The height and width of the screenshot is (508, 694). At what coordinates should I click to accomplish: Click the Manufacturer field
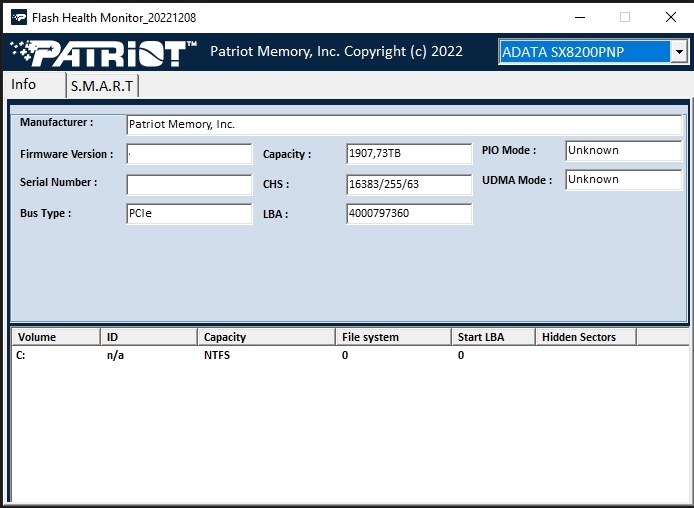(404, 124)
